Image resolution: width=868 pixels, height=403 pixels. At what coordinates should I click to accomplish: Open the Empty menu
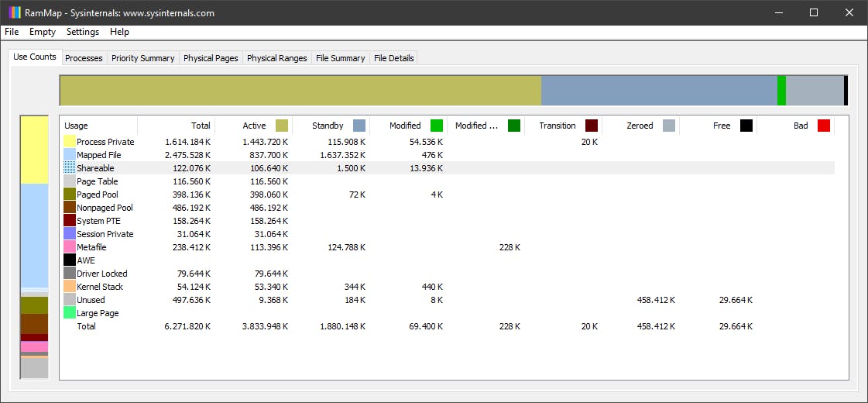[43, 32]
